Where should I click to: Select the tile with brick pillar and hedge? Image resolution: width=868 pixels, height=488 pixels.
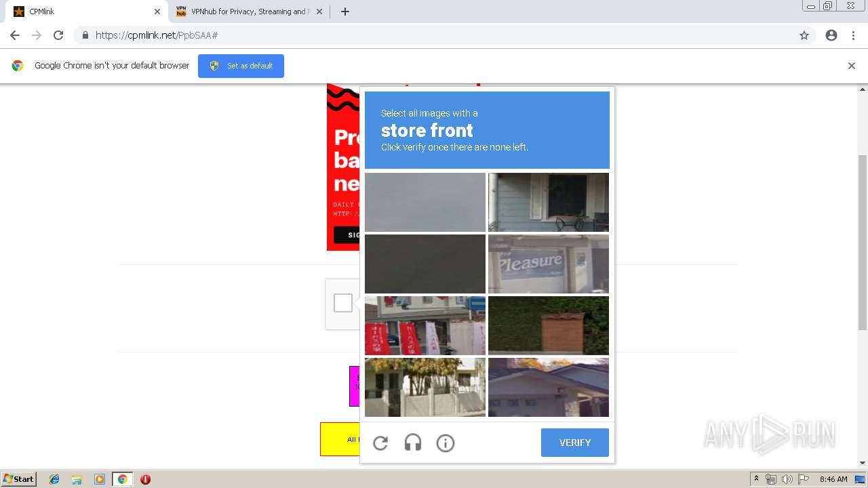[x=549, y=325]
